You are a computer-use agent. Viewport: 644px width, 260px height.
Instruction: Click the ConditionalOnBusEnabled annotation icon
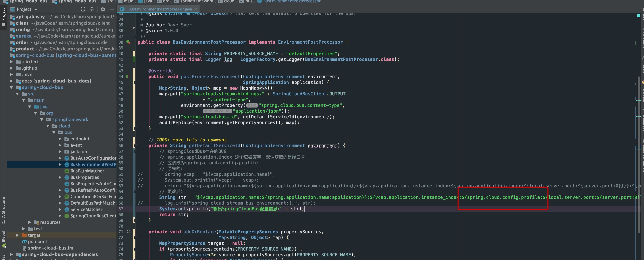[67, 197]
